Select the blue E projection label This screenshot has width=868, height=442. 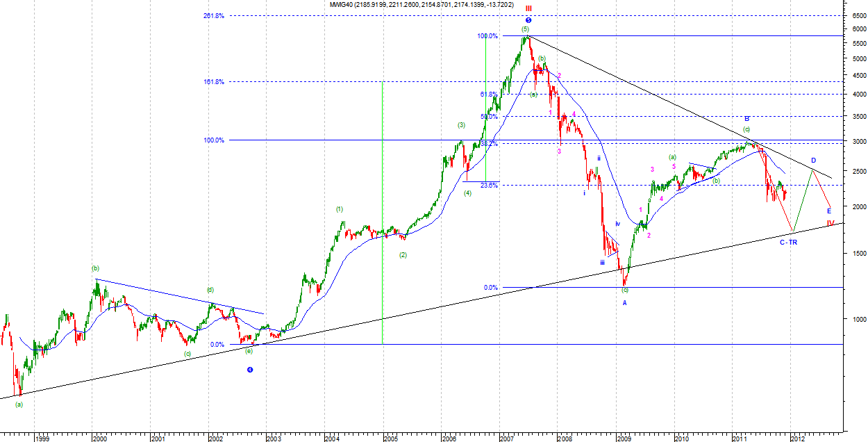[828, 211]
